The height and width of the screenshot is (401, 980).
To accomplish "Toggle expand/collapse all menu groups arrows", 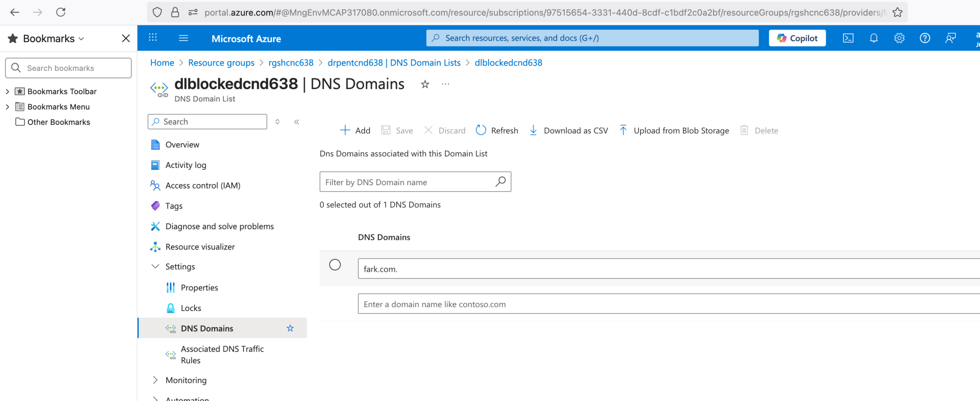I will coord(277,122).
